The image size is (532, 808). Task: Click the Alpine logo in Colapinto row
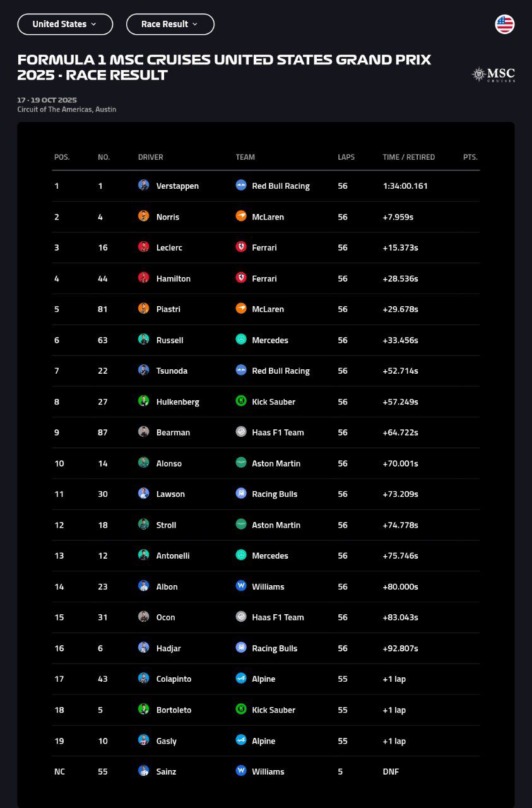241,679
